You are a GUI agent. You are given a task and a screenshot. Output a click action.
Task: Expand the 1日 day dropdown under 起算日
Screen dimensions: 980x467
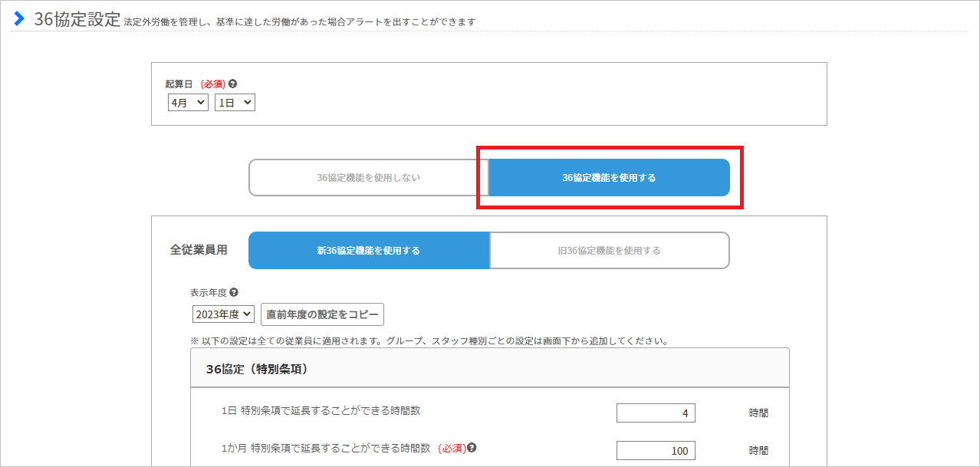[x=235, y=103]
